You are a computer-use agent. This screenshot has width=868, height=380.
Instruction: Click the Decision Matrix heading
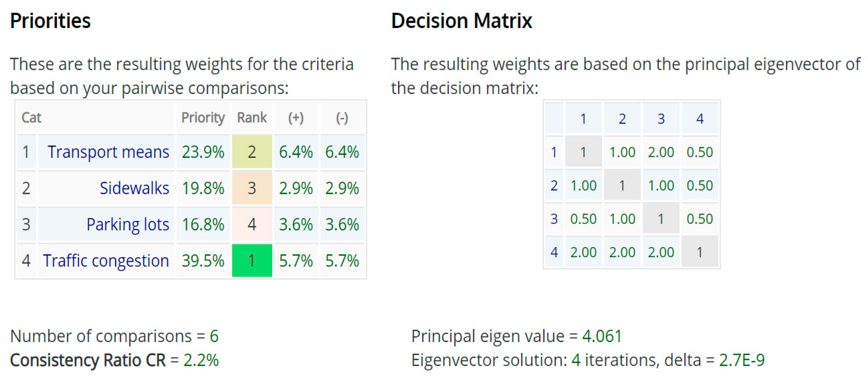[x=461, y=21]
